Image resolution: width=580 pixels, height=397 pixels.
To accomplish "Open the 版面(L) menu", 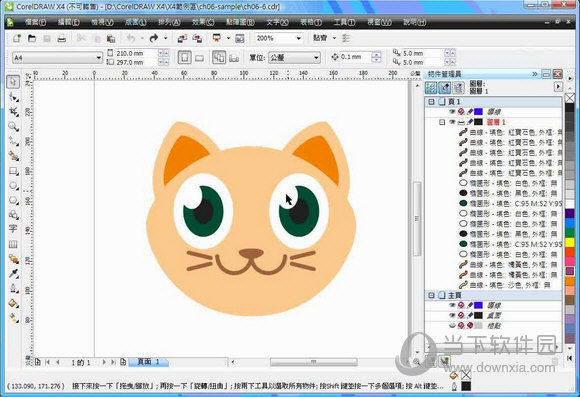I will pos(136,22).
